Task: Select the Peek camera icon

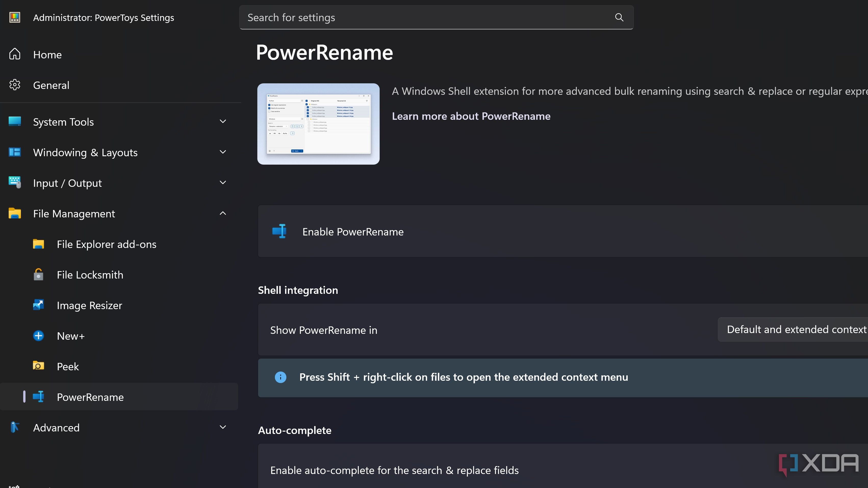Action: pos(38,366)
